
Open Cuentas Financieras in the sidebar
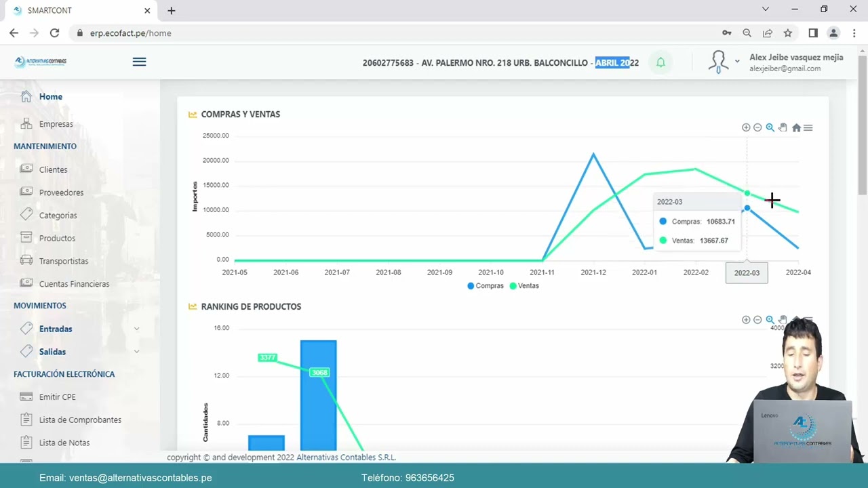coord(74,284)
